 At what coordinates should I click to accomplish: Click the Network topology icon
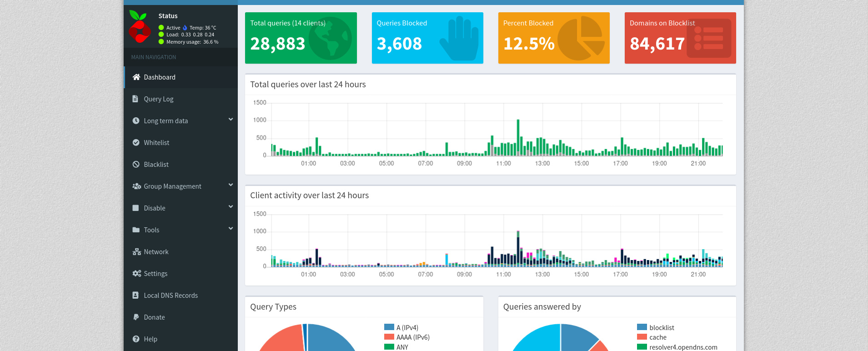coord(136,251)
